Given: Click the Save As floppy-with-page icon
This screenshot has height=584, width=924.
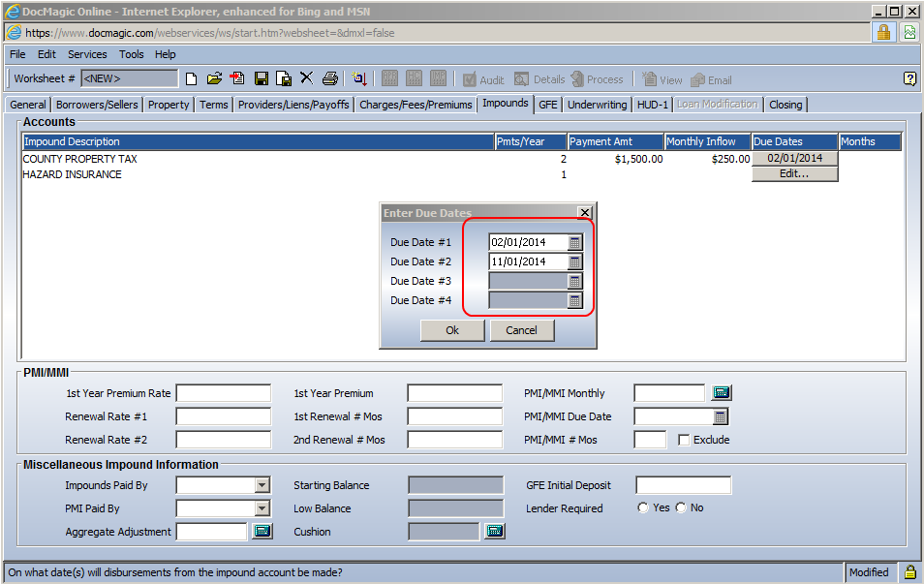Looking at the screenshot, I should 284,79.
